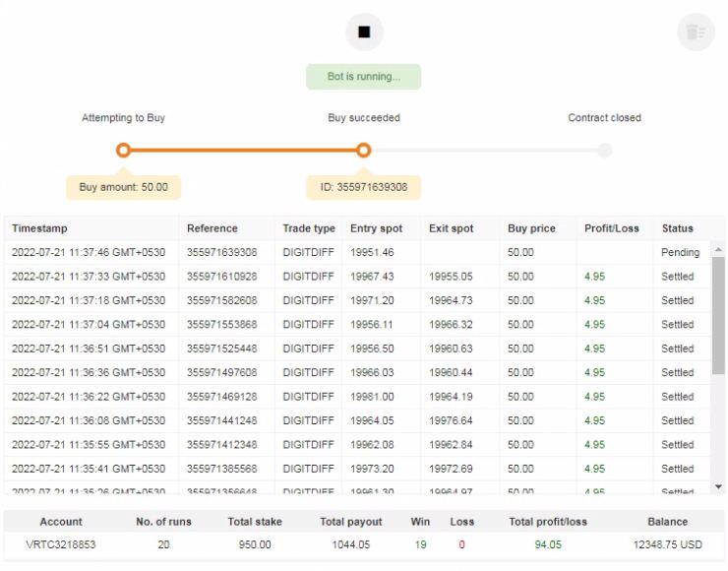
Task: Click the Attempting to Buy stage marker
Action: click(123, 150)
